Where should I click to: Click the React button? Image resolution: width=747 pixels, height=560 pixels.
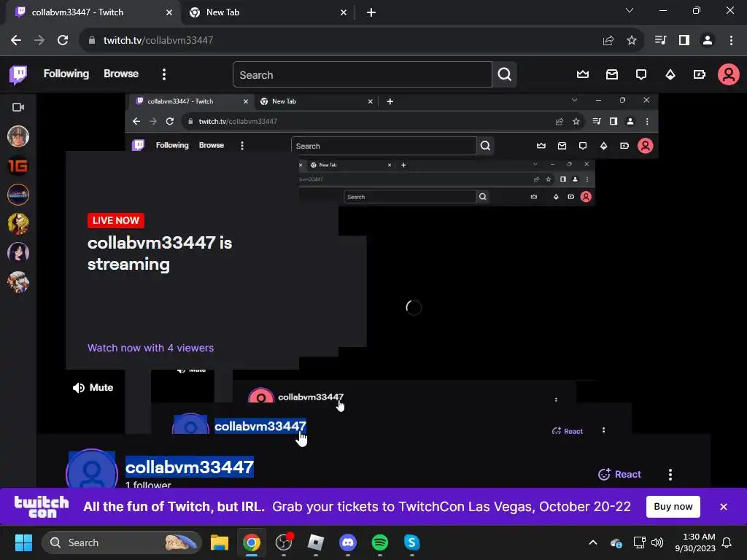click(619, 474)
